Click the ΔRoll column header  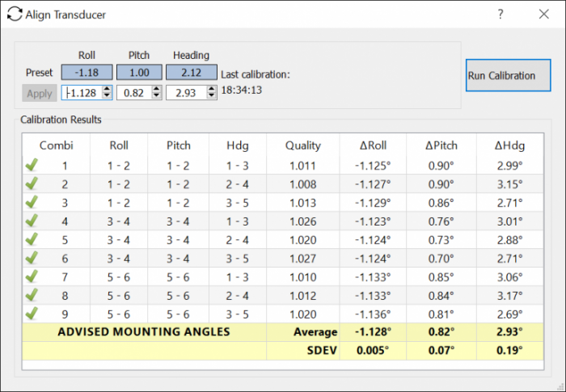(373, 145)
